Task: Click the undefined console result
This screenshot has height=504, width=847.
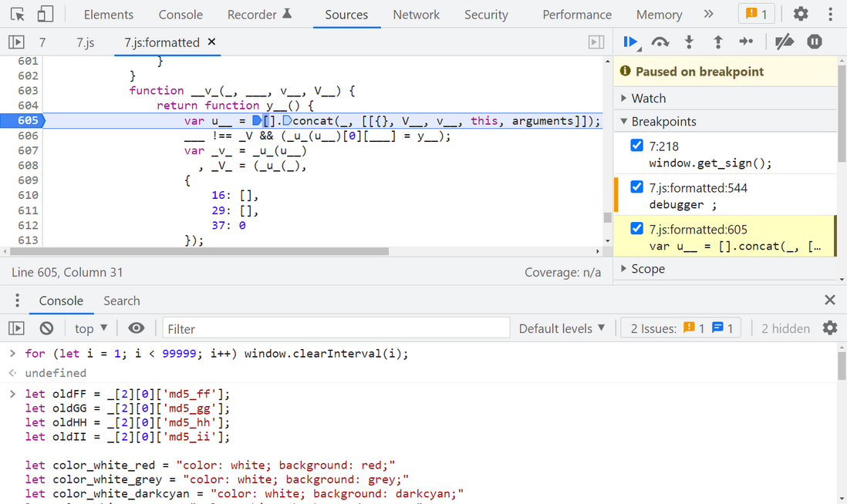Action: (x=56, y=373)
